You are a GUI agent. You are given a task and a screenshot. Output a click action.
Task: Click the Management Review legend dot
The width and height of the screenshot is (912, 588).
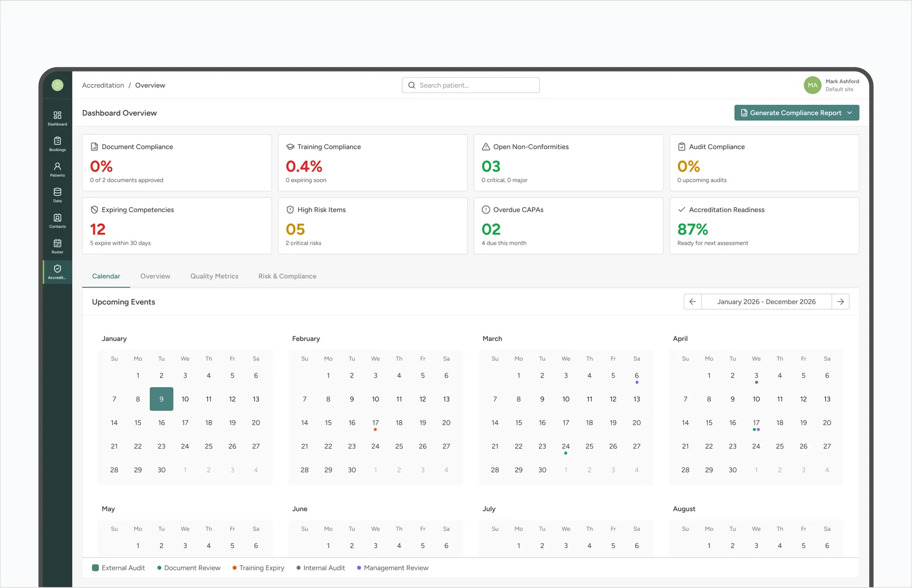point(359,568)
